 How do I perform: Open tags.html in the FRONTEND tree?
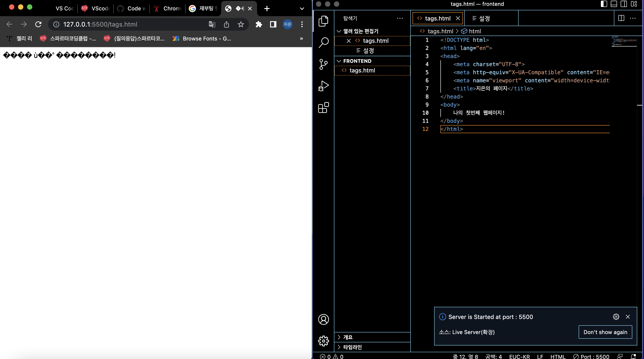click(x=372, y=71)
